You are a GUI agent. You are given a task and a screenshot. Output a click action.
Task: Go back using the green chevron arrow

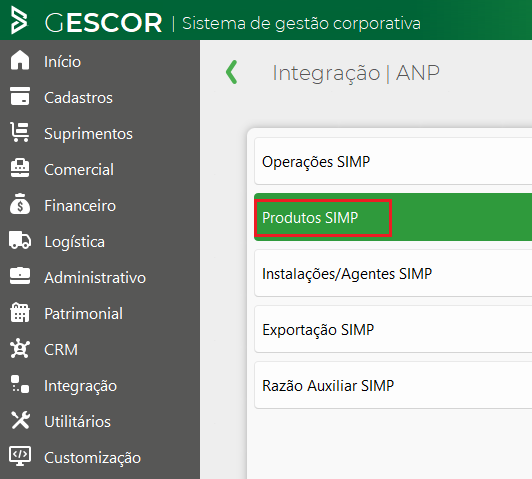tap(232, 72)
